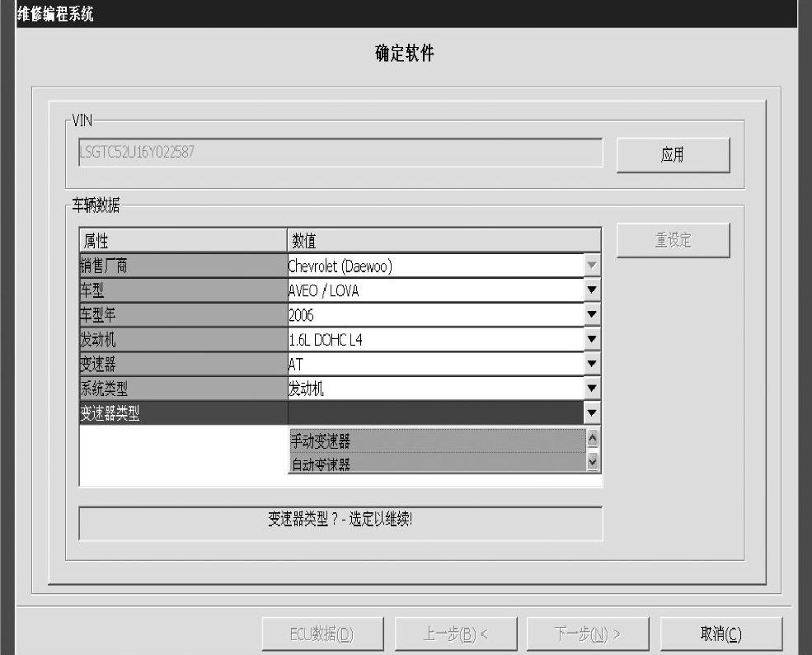Image resolution: width=812 pixels, height=655 pixels.
Task: Click the list's scroll down arrow
Action: coord(592,463)
